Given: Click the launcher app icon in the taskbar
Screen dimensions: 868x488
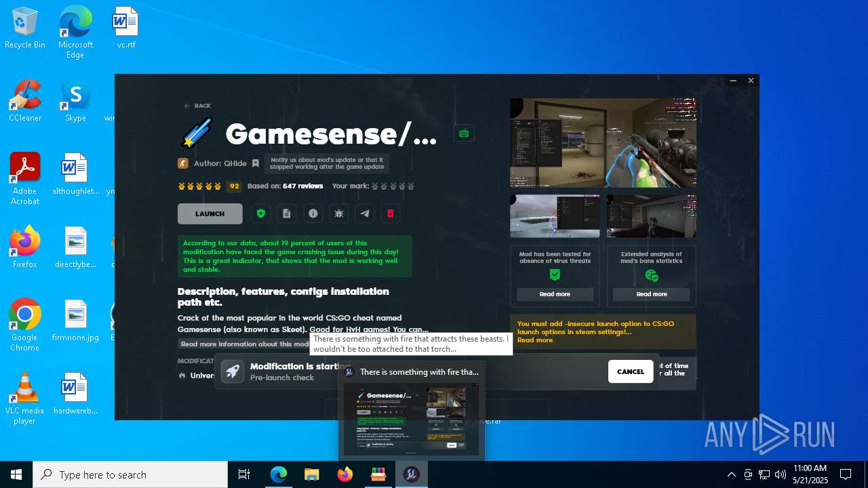Looking at the screenshot, I should point(411,474).
